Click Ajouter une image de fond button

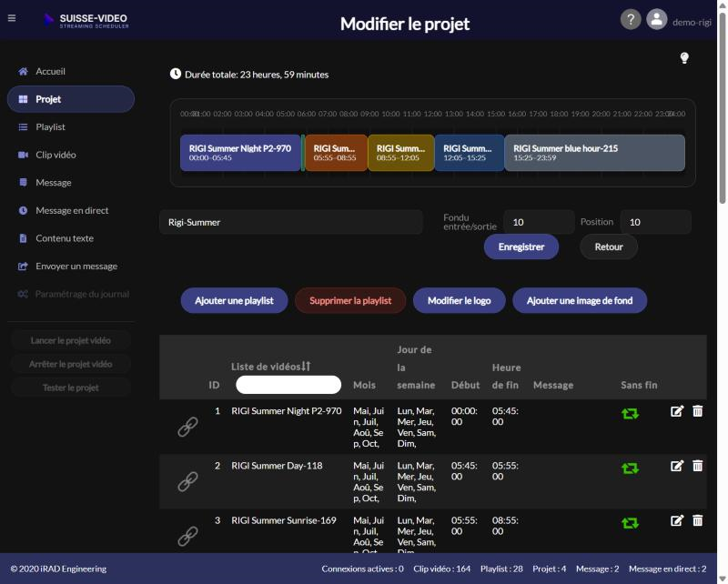[x=580, y=301]
